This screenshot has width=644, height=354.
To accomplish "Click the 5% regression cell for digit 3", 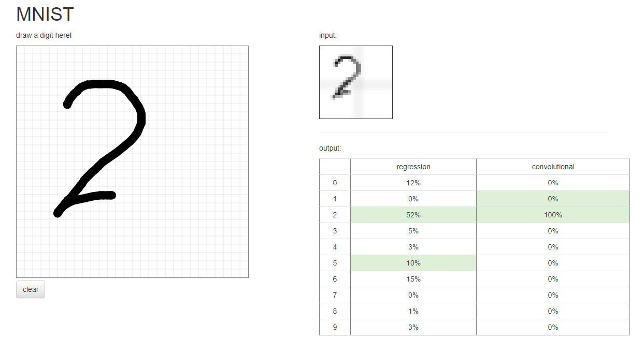I will (x=413, y=231).
